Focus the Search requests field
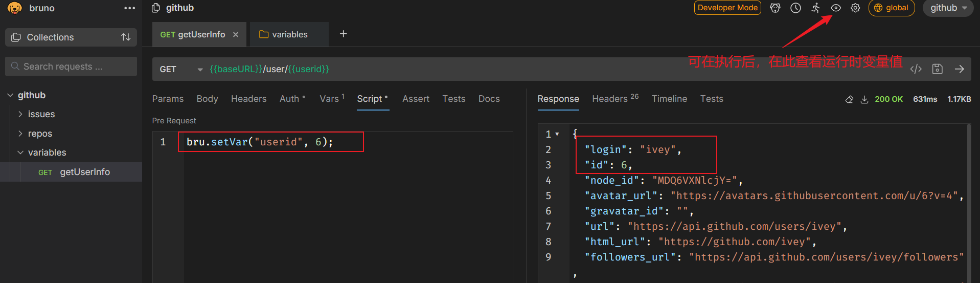Viewport: 980px width, 283px height. 71,67
